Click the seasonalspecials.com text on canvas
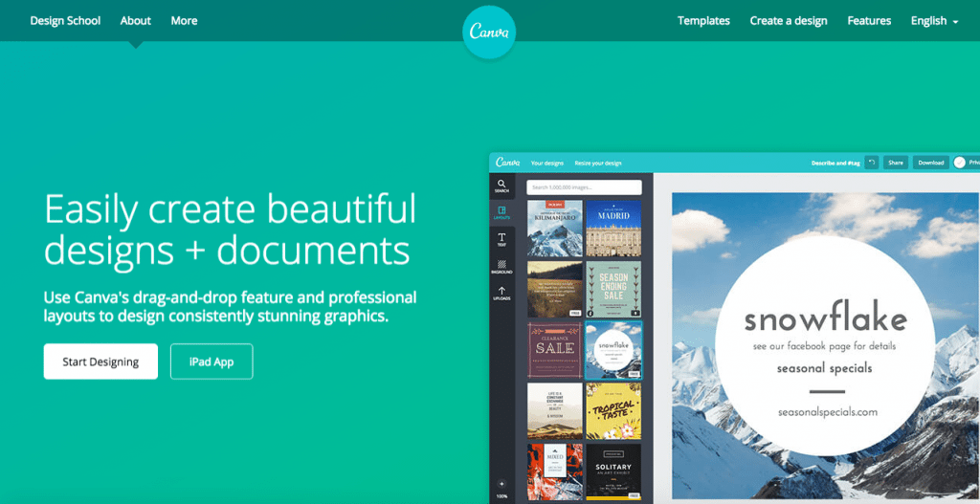Screen dimensions: 980x504 (828, 412)
